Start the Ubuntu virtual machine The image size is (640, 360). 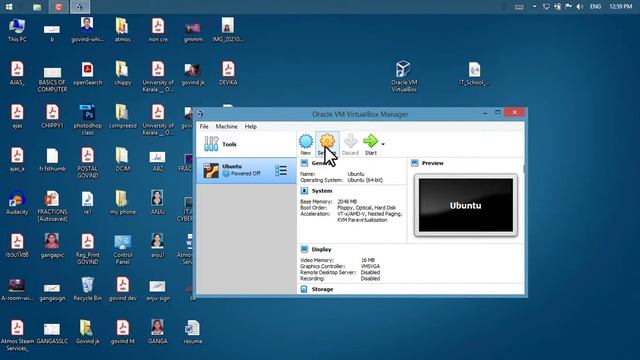[x=371, y=141]
